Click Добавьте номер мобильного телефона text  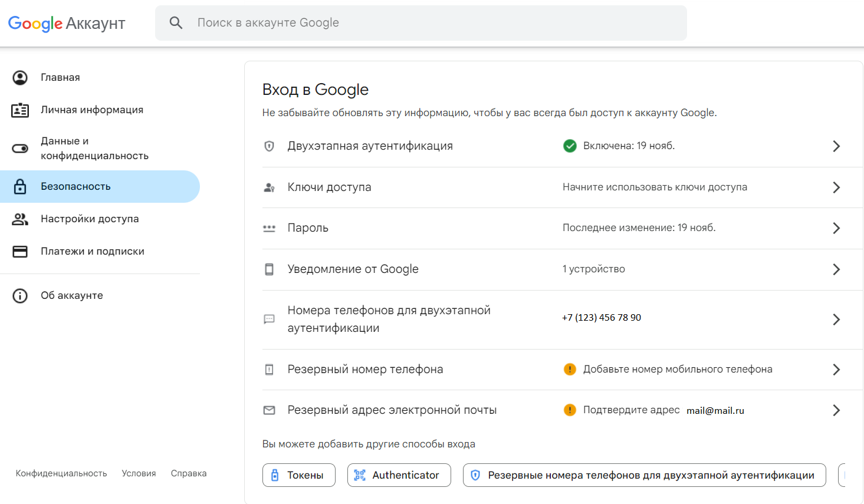pos(678,370)
